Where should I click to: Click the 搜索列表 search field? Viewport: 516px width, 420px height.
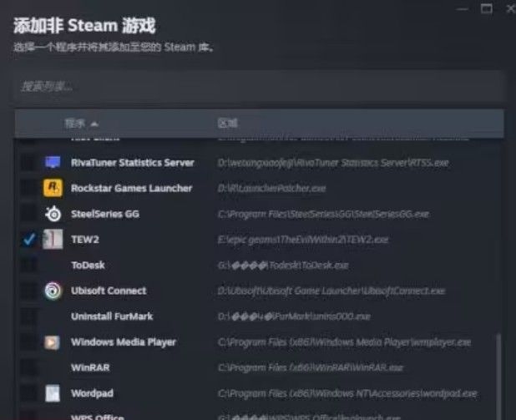pos(259,87)
